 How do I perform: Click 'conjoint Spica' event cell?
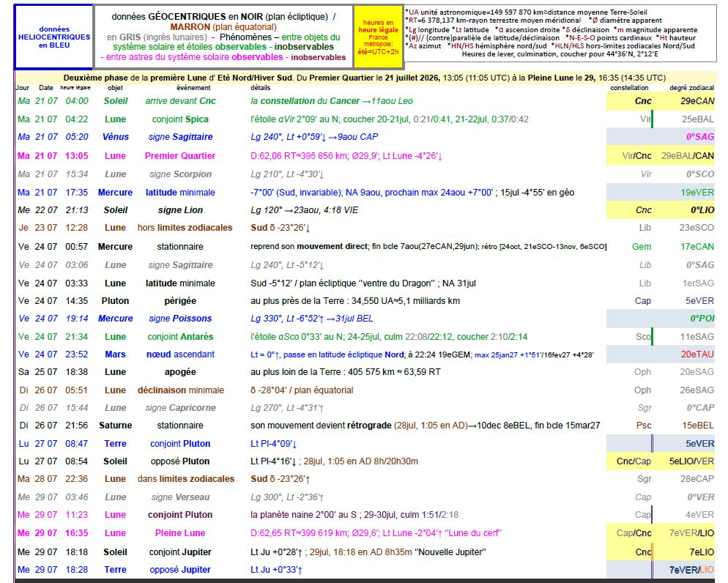tap(180, 119)
